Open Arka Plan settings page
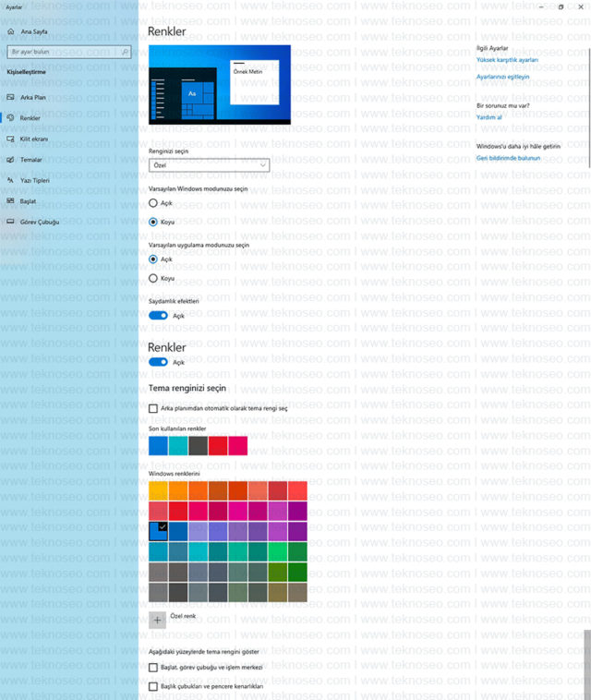 coord(69,97)
